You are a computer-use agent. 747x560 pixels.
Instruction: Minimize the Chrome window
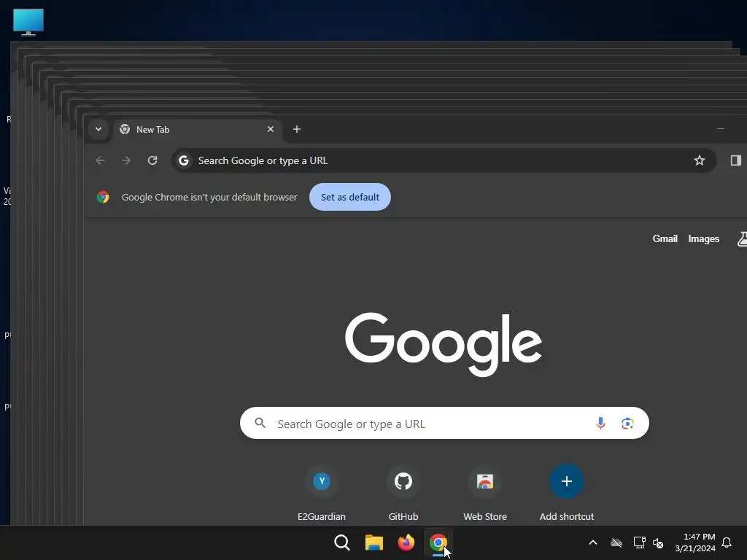coord(721,129)
